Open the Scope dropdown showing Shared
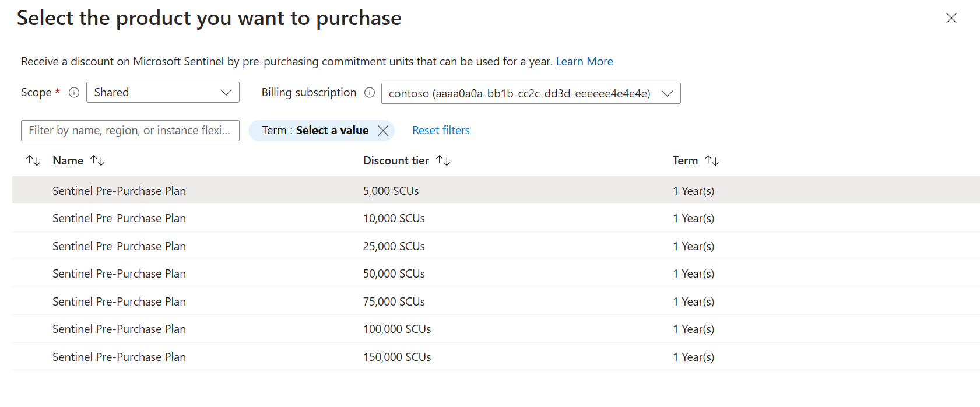 click(163, 92)
